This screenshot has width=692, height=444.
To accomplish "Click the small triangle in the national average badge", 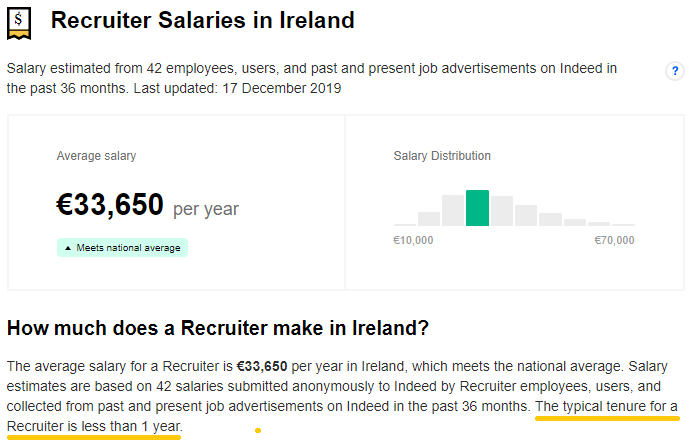I will point(68,248).
